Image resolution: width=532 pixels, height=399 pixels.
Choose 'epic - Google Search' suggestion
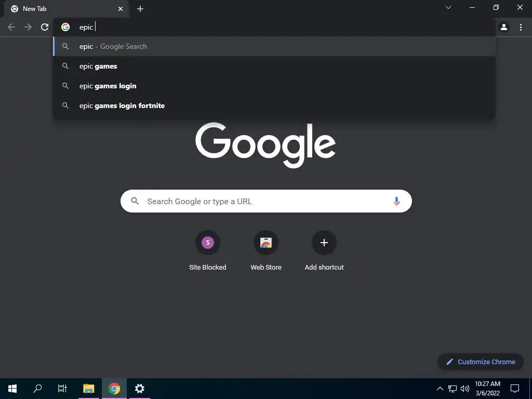pos(274,46)
